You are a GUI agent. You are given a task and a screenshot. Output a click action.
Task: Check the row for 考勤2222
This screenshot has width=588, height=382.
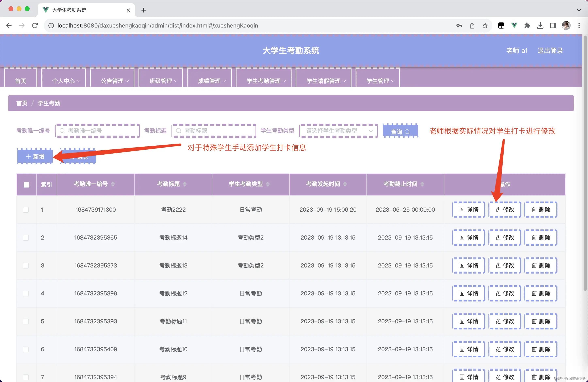pyautogui.click(x=26, y=210)
